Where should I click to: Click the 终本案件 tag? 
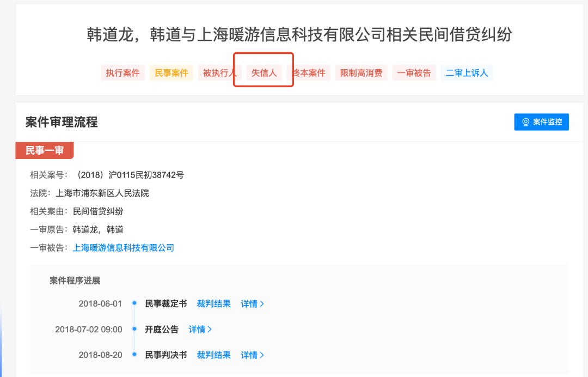coord(308,73)
